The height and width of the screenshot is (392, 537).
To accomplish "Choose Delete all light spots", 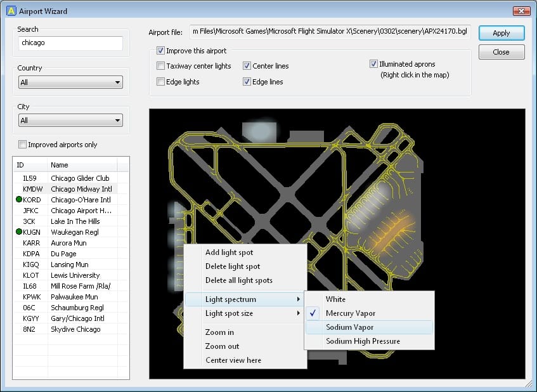I will 238,280.
